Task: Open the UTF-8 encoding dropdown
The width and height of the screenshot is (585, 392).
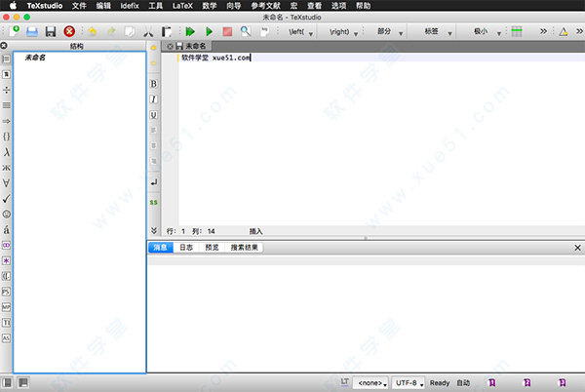Action: [x=409, y=383]
